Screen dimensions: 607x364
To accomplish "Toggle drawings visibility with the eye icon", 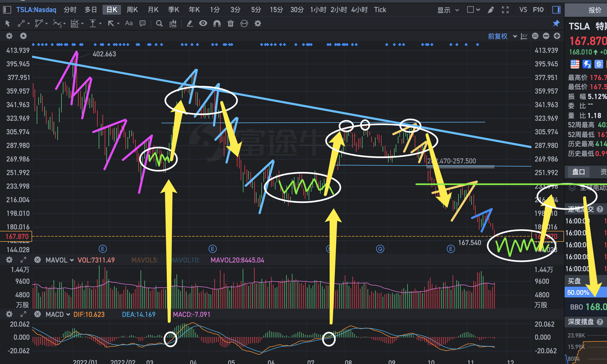I will pyautogui.click(x=203, y=23).
